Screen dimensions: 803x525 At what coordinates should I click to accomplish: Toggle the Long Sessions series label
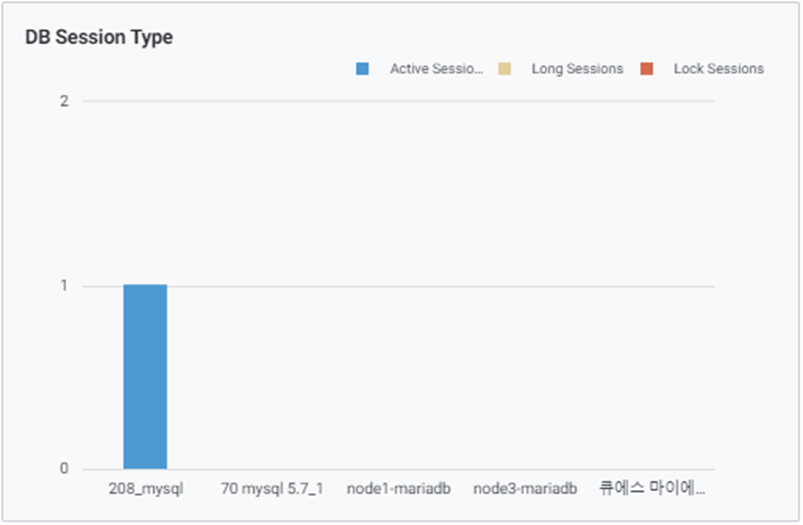pos(577,69)
